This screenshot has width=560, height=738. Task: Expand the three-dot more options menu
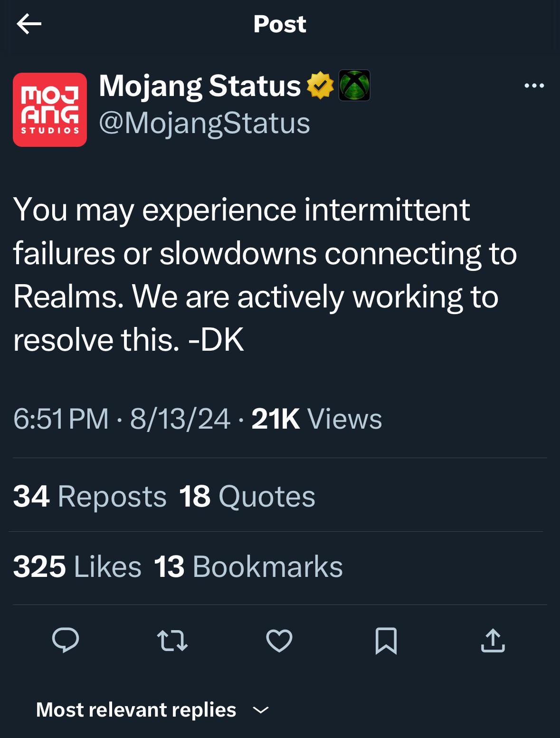click(x=533, y=85)
